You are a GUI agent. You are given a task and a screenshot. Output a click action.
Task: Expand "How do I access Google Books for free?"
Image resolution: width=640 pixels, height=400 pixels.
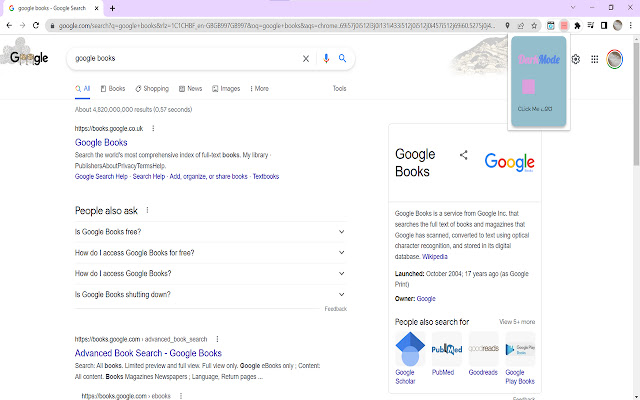211,253
